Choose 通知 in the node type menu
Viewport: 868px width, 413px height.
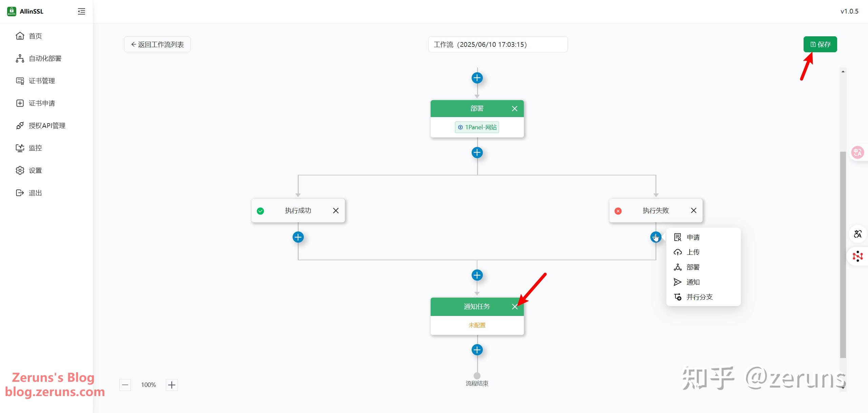click(693, 282)
